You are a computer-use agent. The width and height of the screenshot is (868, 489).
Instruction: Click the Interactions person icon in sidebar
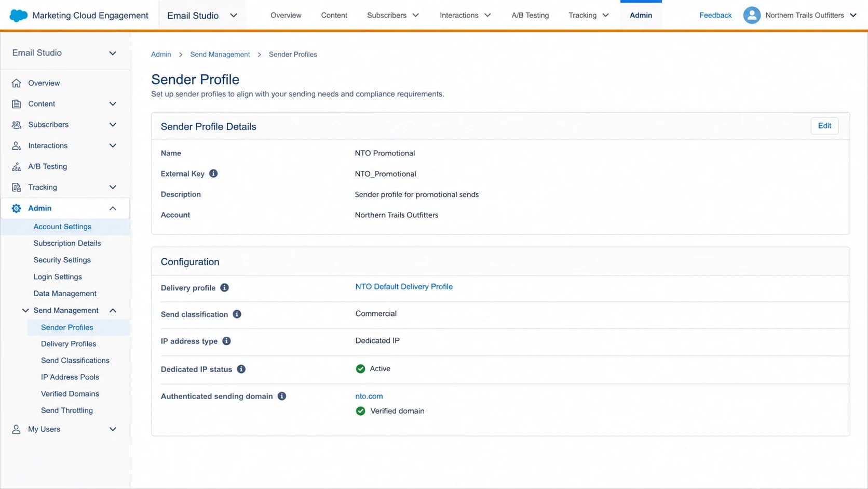click(17, 146)
